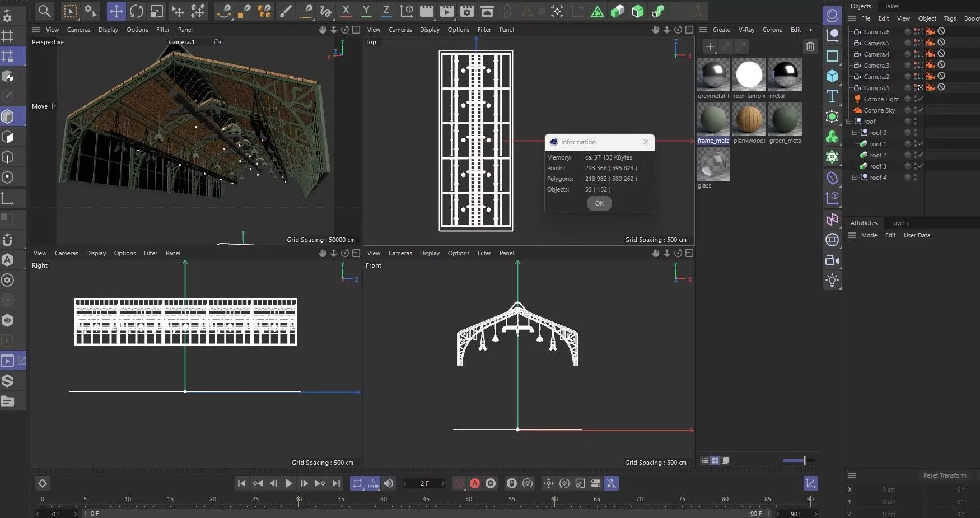
Task: Collapse the roof parent node
Action: coord(848,122)
